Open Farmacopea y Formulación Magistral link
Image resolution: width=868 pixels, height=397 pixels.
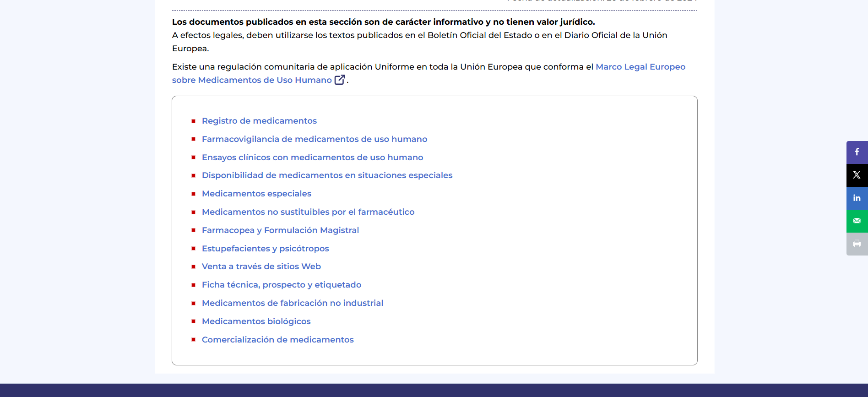tap(280, 230)
